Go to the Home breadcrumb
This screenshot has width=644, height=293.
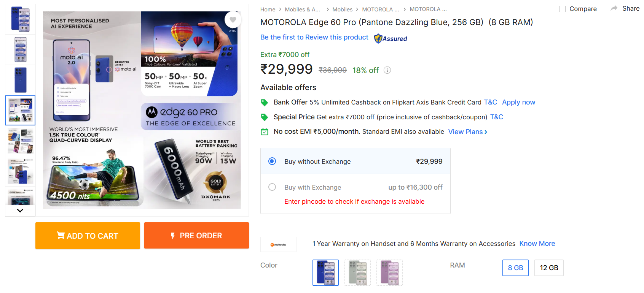coord(268,10)
